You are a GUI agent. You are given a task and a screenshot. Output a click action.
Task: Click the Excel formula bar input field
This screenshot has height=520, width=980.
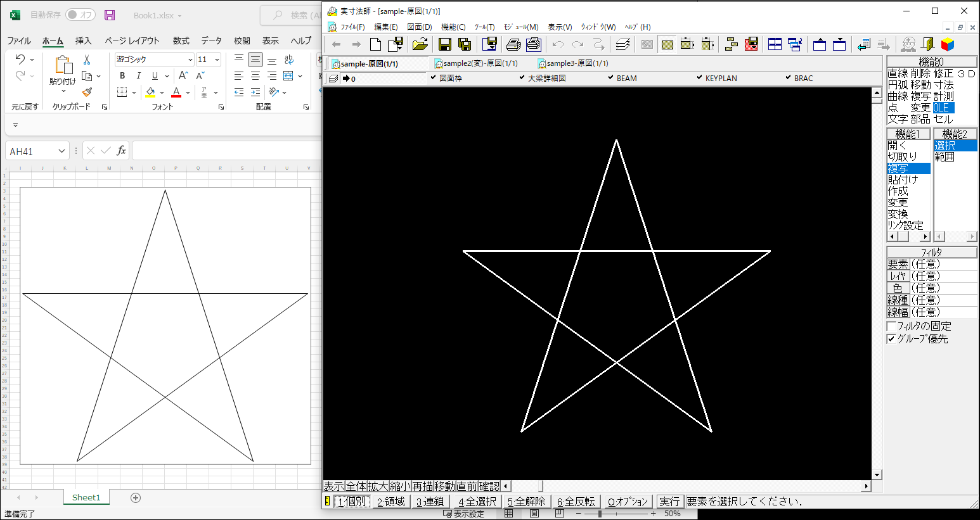click(x=227, y=151)
